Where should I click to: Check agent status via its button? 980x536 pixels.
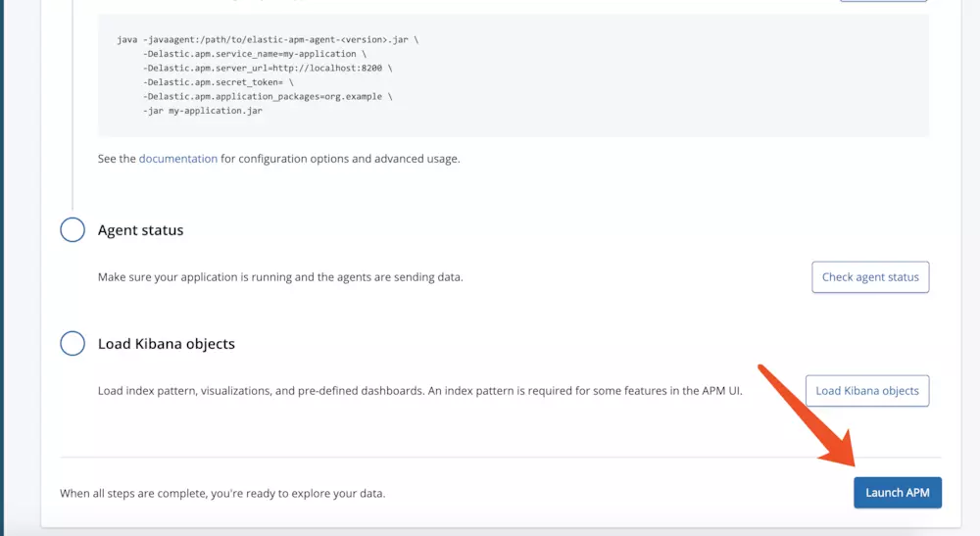[870, 276]
